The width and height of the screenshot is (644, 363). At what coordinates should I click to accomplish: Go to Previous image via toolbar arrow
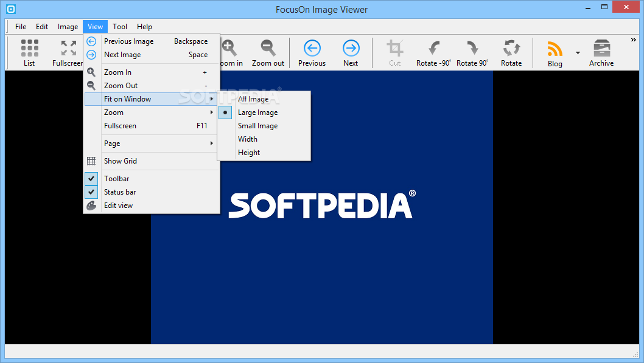312,48
